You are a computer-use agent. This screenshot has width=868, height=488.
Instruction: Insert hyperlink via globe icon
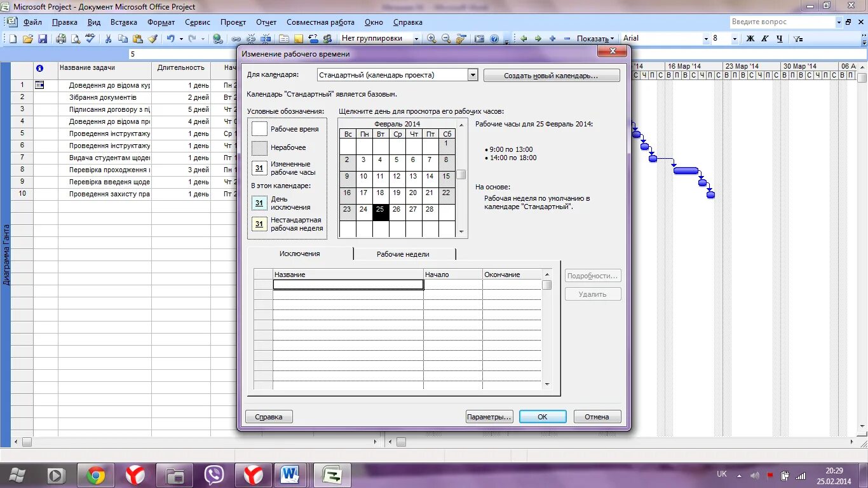click(218, 39)
